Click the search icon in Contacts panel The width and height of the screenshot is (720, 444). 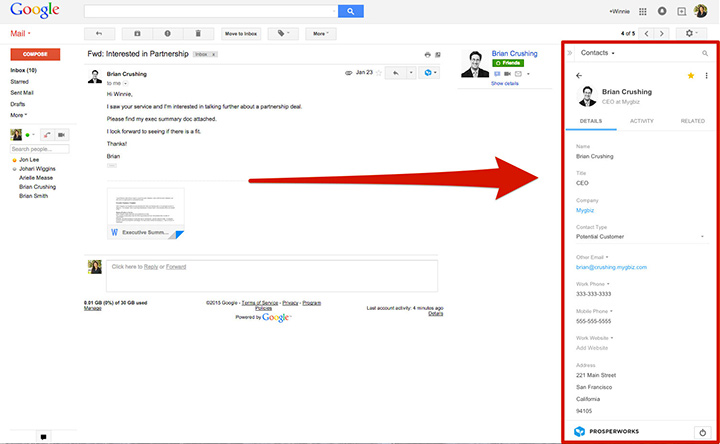click(x=705, y=52)
